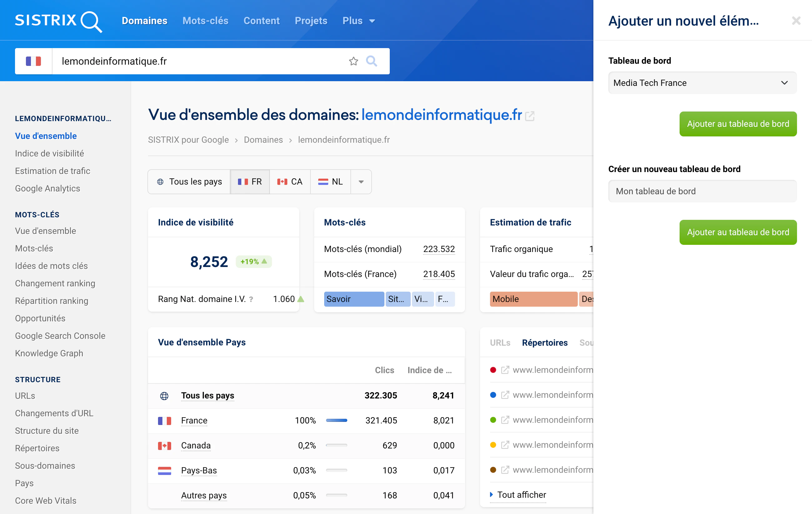This screenshot has width=812, height=514.
Task: Open Plus menu in top navigation
Action: coord(359,21)
